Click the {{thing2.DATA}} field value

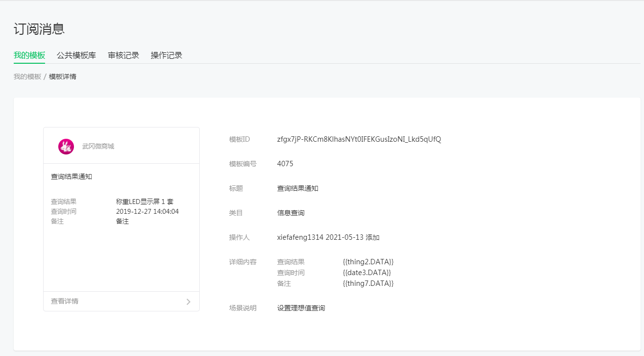368,262
